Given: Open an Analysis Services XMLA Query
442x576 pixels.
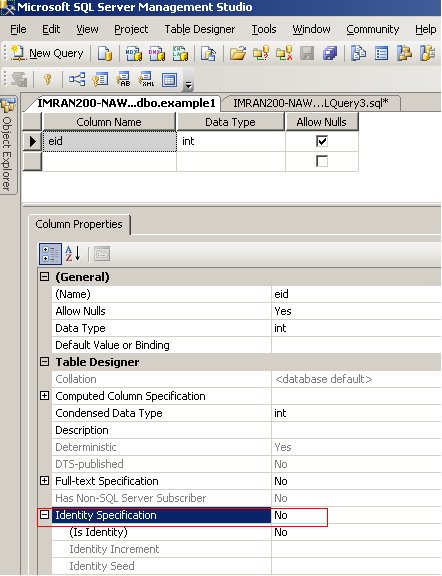Looking at the screenshot, I should click(x=180, y=54).
